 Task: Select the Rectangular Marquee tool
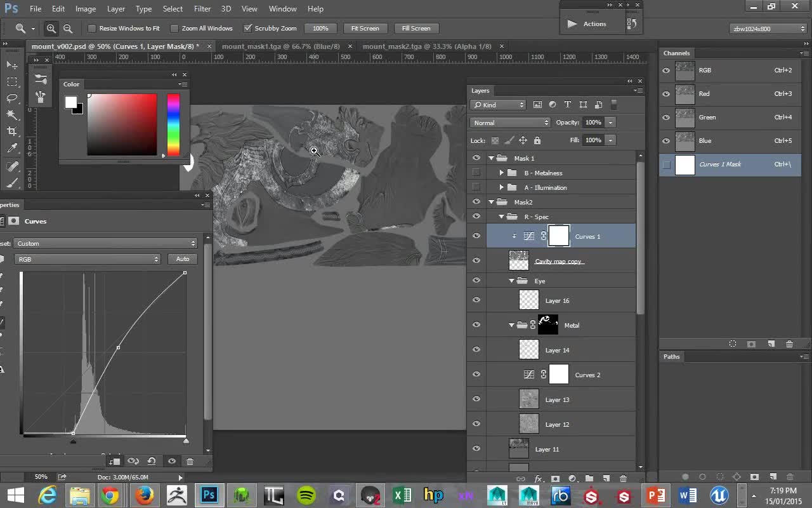tap(12, 81)
